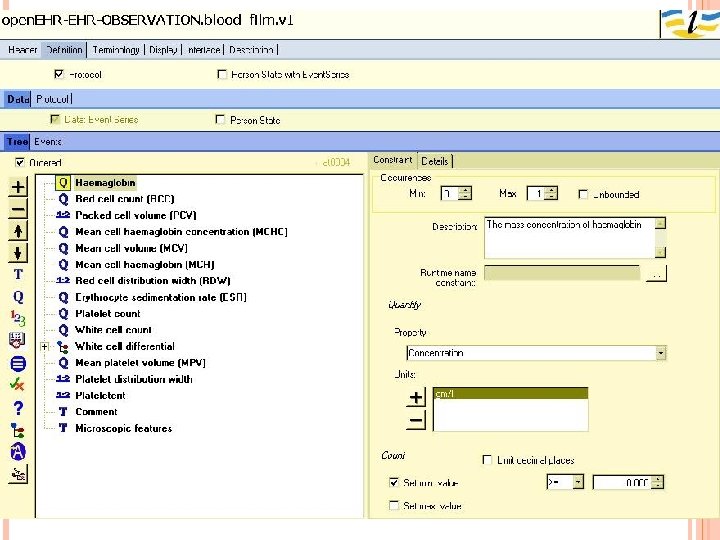Screen dimensions: 720x540
Task: Click the runtime name constraint ellipsis button
Action: (656, 274)
